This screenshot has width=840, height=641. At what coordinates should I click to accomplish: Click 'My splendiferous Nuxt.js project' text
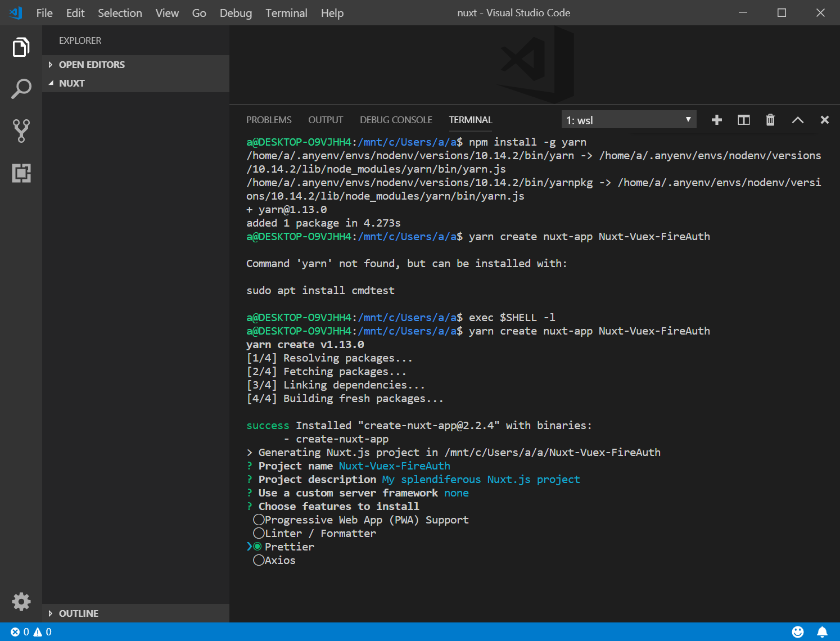(481, 479)
